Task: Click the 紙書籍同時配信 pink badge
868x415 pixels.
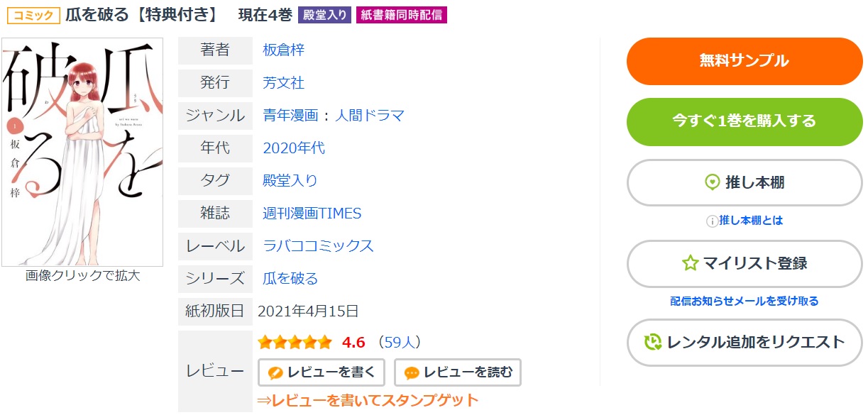Action: tap(401, 15)
